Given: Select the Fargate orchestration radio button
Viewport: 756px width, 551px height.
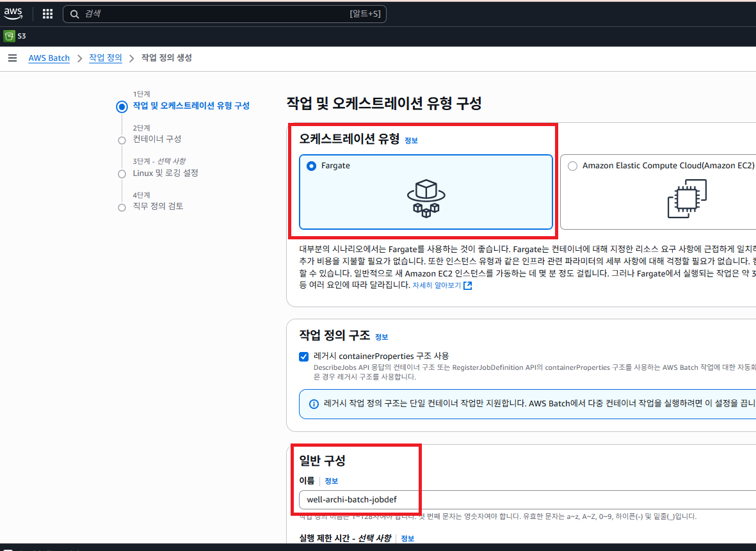Looking at the screenshot, I should [x=312, y=166].
